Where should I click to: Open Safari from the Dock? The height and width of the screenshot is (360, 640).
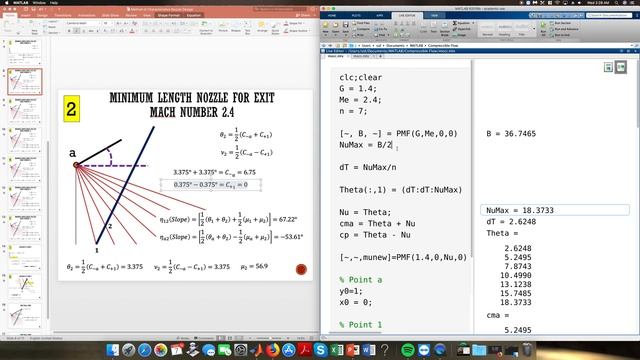click(x=144, y=350)
